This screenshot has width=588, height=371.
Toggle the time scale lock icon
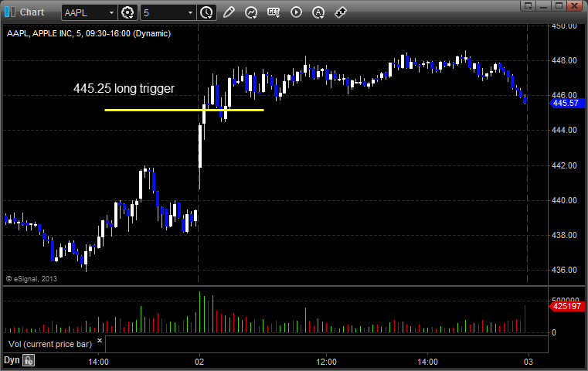pos(29,360)
